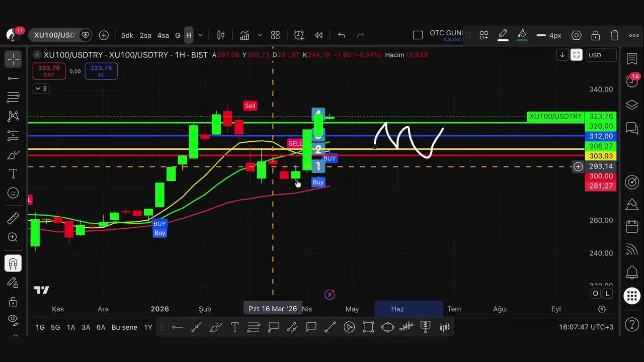Screen dimensions: 644x362
Task: Start bar replay with rewind icon
Action: coord(318,35)
